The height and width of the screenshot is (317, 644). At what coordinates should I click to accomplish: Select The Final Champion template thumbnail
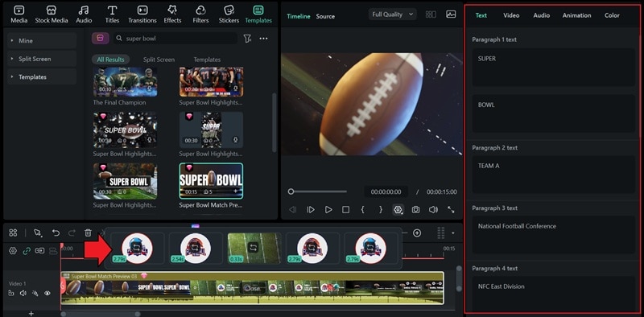pyautogui.click(x=125, y=82)
